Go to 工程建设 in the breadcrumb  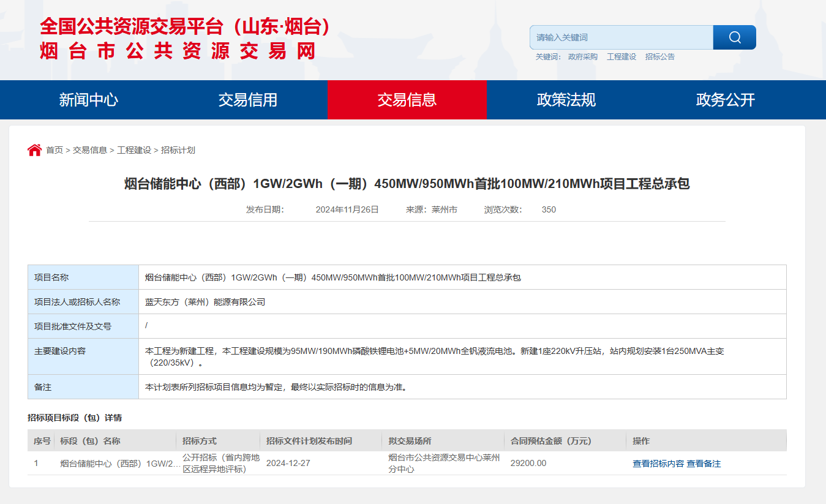click(134, 150)
